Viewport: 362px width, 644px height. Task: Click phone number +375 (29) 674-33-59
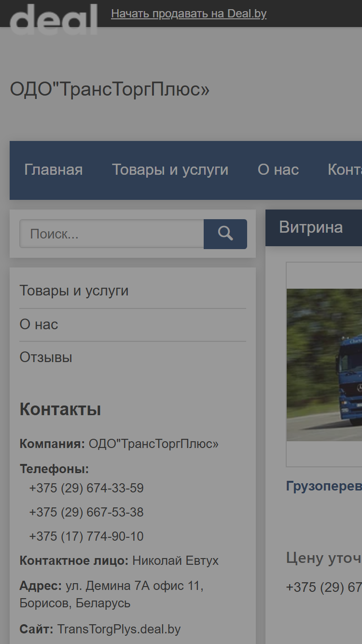coord(86,488)
